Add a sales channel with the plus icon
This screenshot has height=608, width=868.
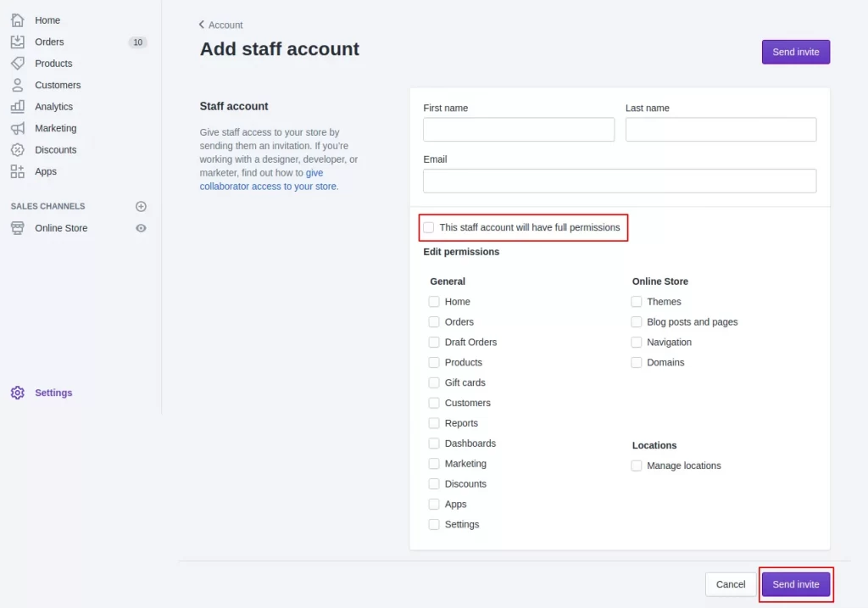click(141, 206)
